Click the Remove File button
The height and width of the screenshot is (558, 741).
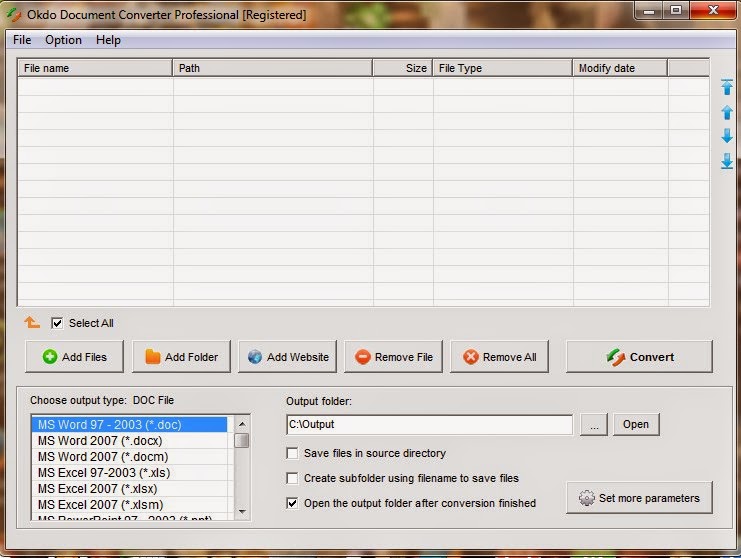coord(394,357)
